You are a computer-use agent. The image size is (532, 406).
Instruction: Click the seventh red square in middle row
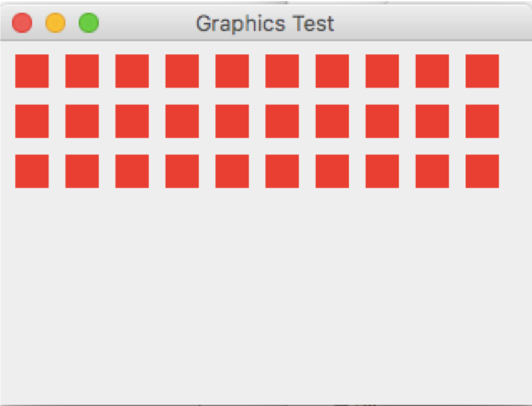tap(332, 121)
